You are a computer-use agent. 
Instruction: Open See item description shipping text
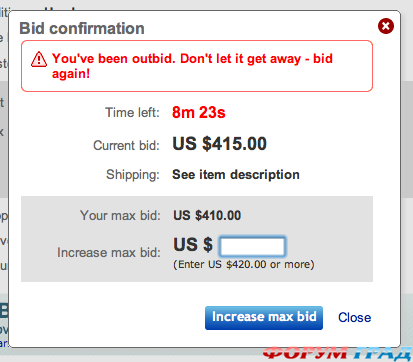236,175
